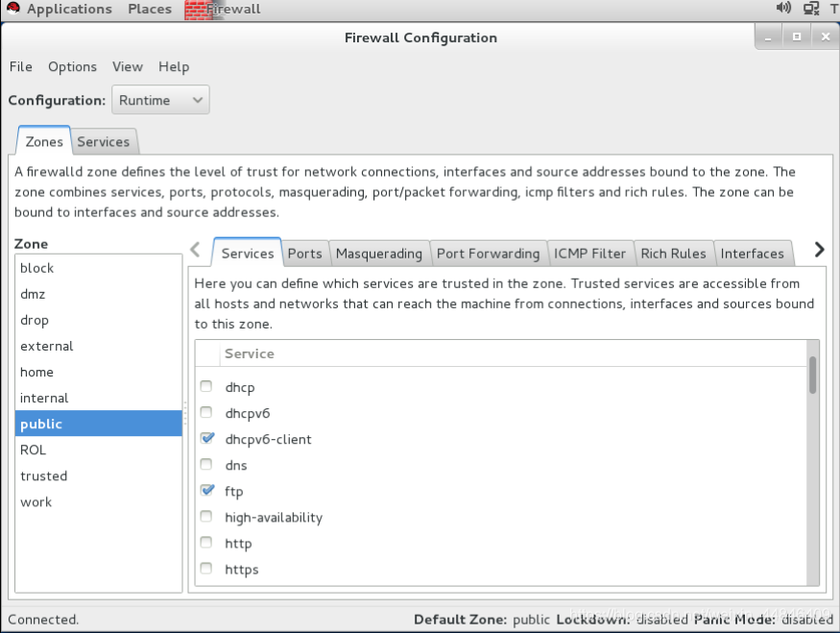Select the home zone

point(99,372)
